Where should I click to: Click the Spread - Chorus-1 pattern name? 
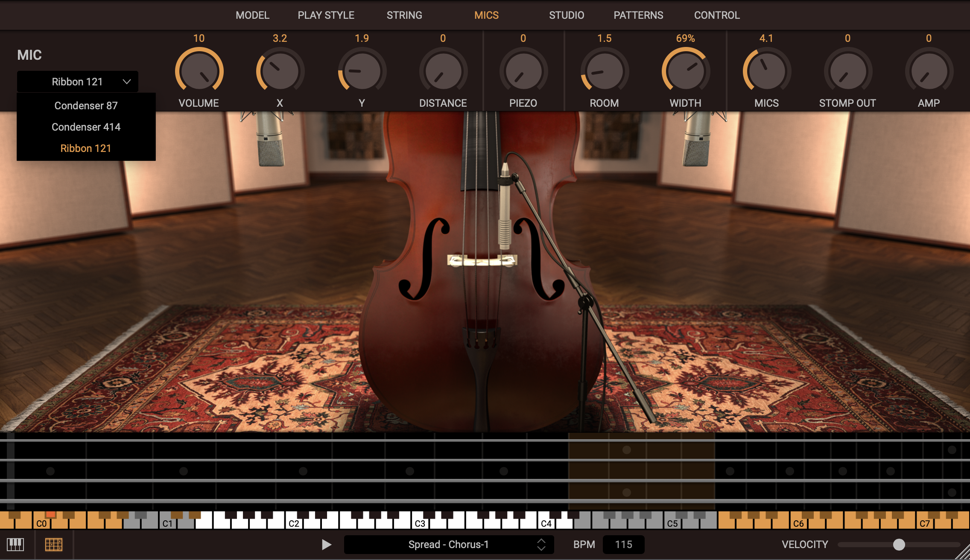tap(448, 544)
